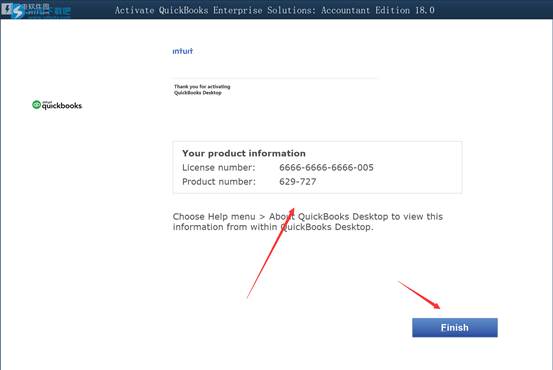Click the Finish button

tap(455, 327)
